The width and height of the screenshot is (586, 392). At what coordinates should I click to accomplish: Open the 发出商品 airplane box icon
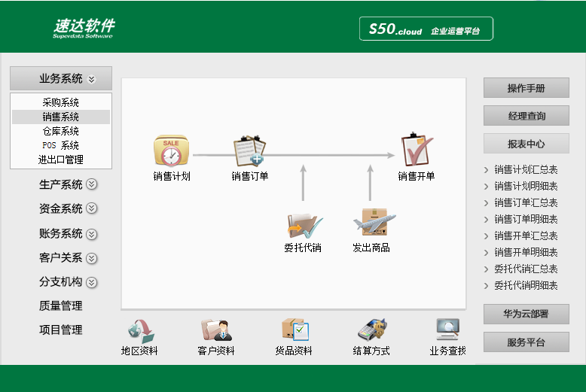(x=374, y=221)
